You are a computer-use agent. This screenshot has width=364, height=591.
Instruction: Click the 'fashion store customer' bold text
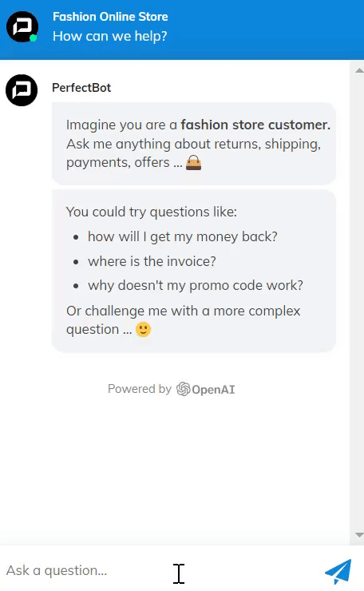pyautogui.click(x=255, y=125)
